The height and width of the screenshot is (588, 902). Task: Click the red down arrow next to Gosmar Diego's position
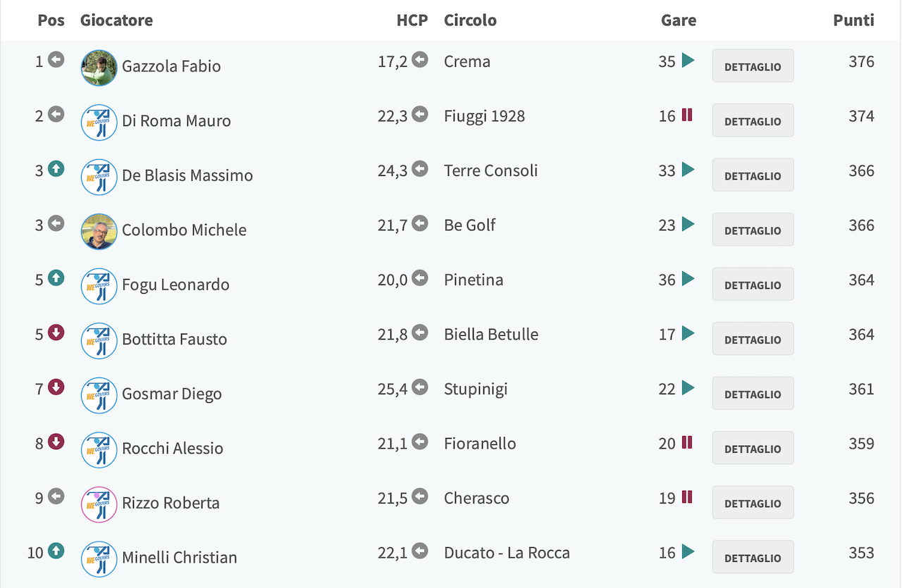tap(56, 387)
